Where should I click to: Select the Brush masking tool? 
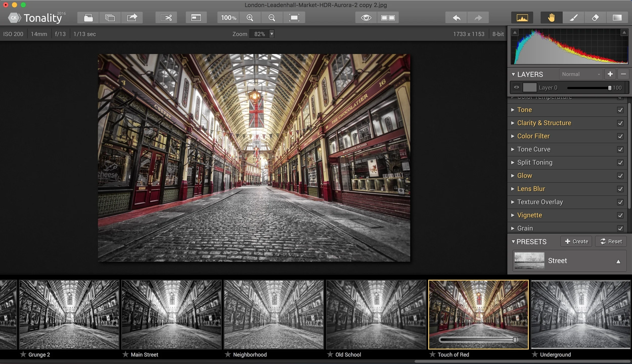574,18
